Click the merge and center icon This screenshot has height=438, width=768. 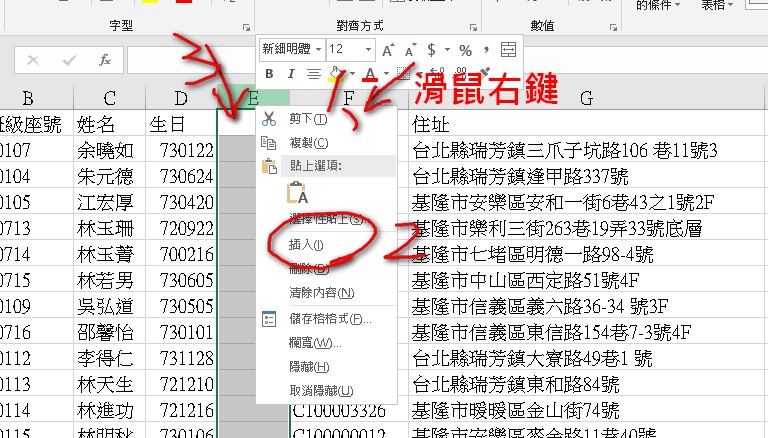coord(508,49)
